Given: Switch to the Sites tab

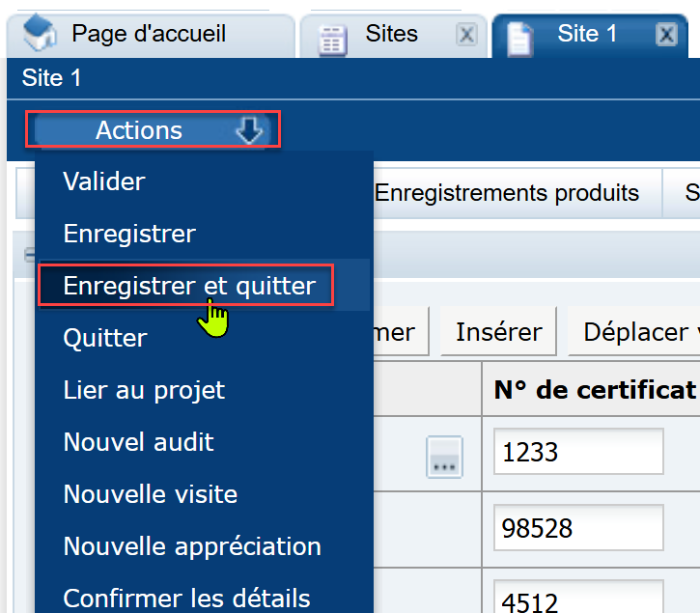Looking at the screenshot, I should coord(391,35).
